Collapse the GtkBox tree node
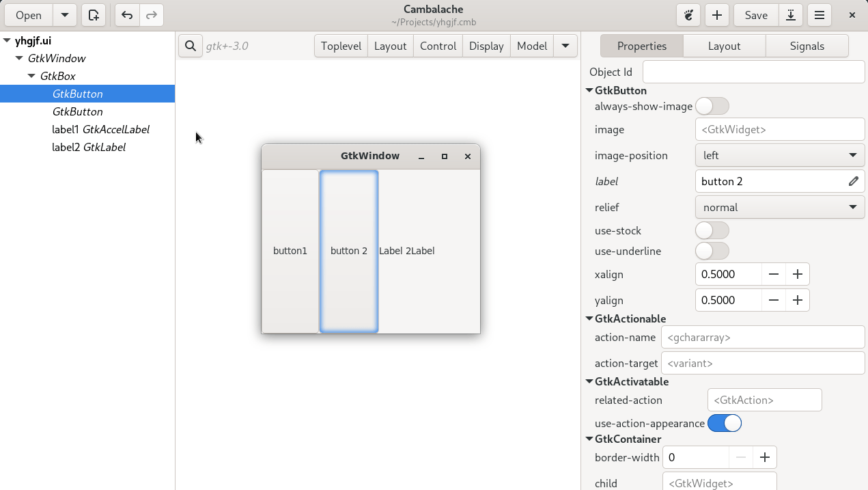The width and height of the screenshot is (868, 490). pyautogui.click(x=32, y=76)
